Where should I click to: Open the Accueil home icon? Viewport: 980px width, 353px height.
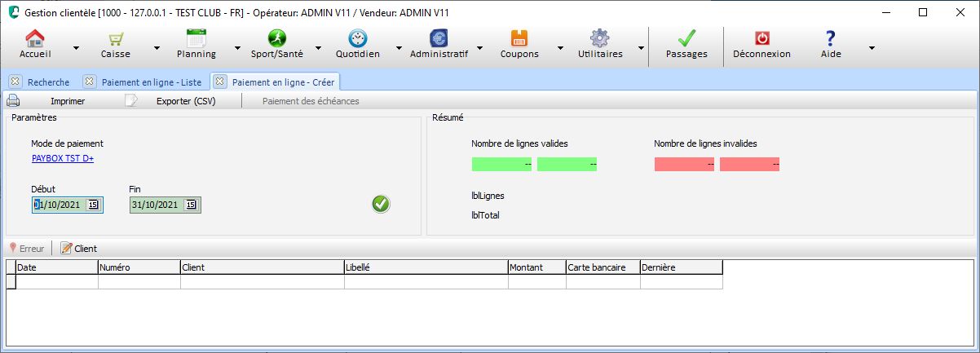[x=33, y=39]
